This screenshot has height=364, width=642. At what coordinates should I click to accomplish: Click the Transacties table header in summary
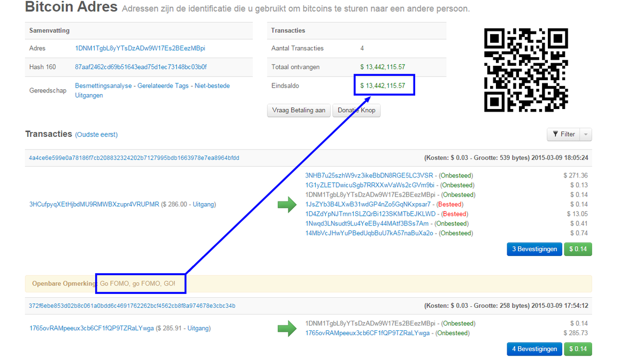pos(288,30)
